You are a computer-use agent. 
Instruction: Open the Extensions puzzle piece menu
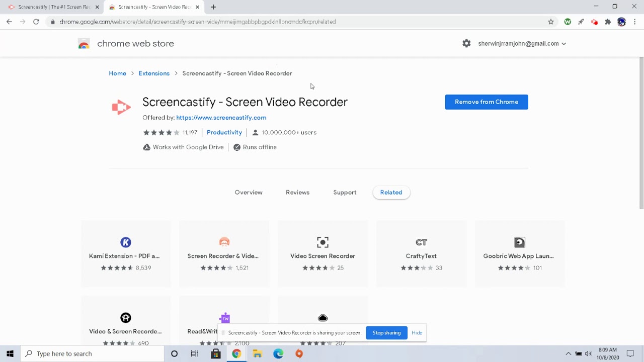coord(608,22)
